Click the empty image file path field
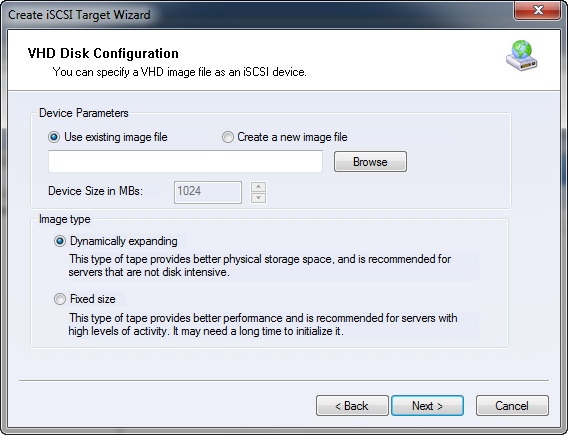 (x=185, y=162)
